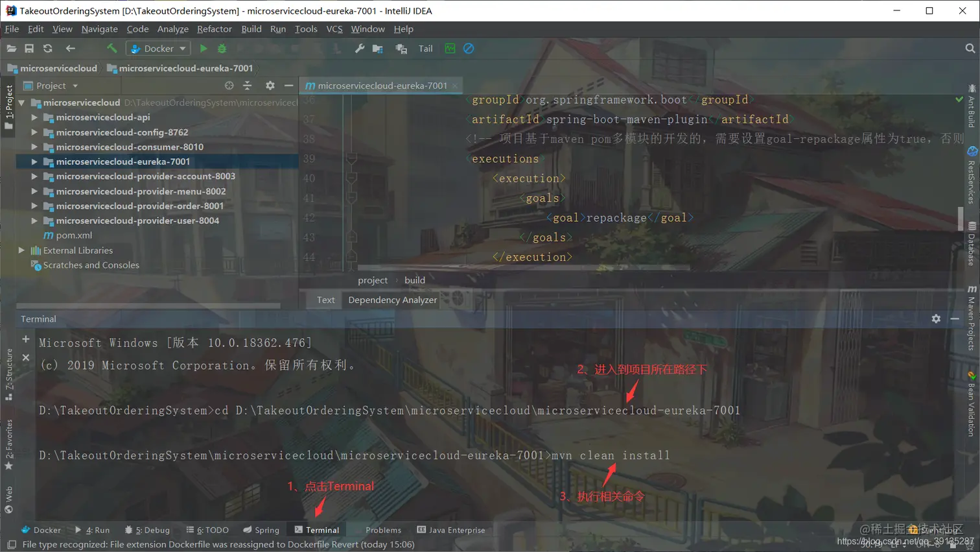Expand the microservicecloud-api module
980x552 pixels.
point(34,117)
